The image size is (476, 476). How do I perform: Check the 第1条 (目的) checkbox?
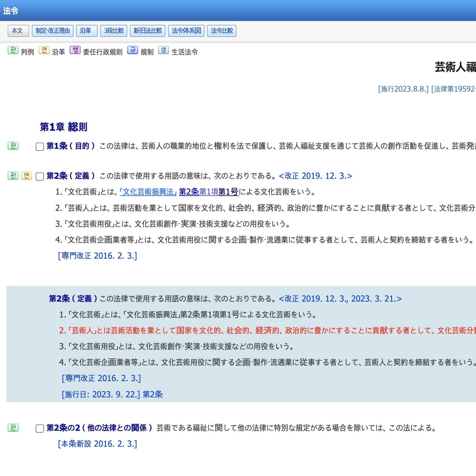(40, 147)
